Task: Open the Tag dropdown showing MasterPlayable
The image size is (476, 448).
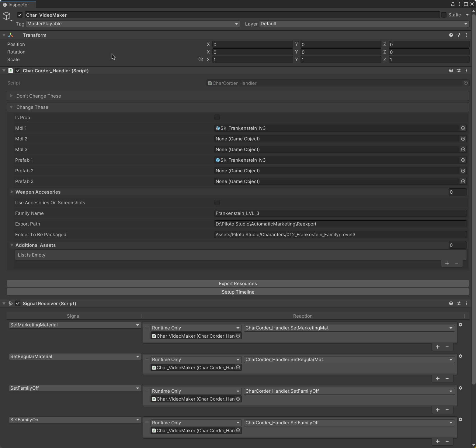Action: [x=133, y=24]
